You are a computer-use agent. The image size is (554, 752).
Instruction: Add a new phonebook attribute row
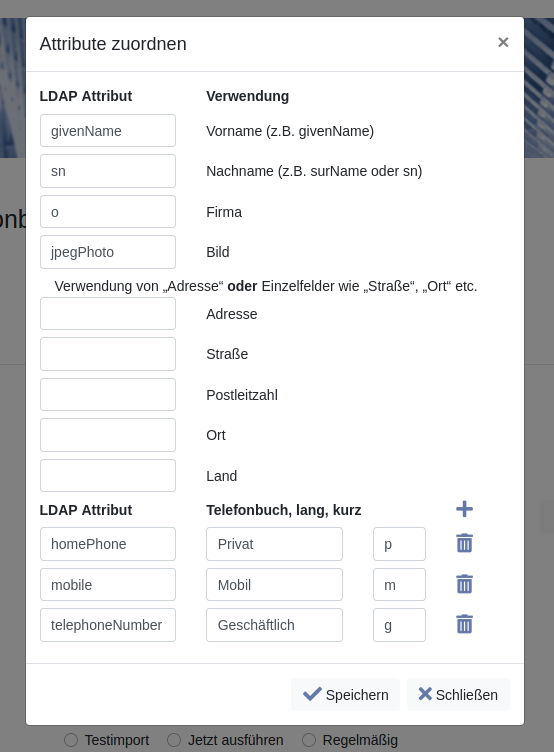464,509
